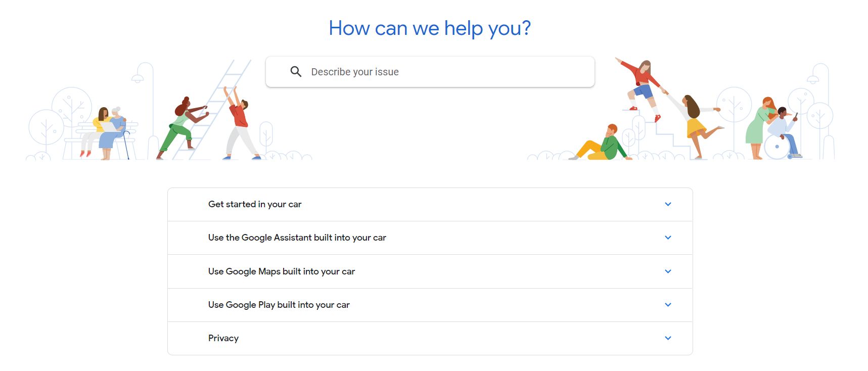Open 'Use the Google Assistant built into your car'

click(297, 238)
